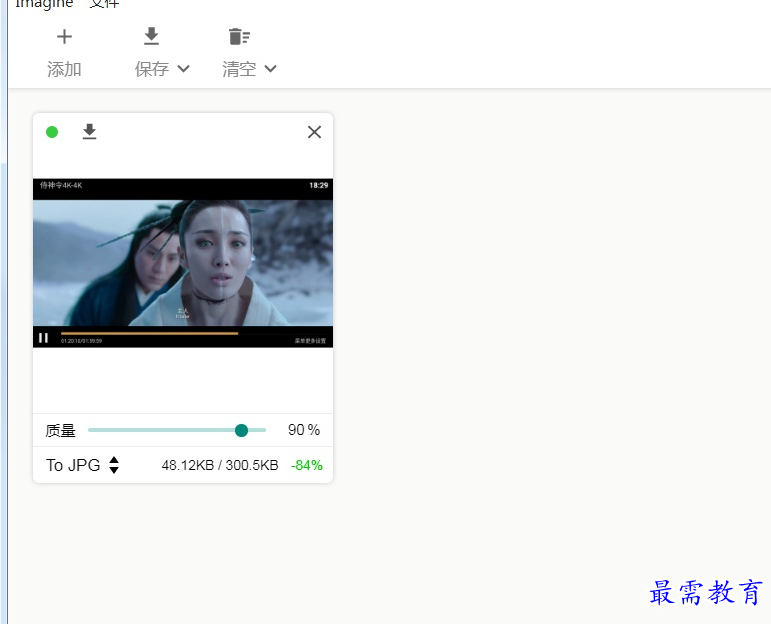Click the 质量 slider handle
This screenshot has height=624, width=771.
(x=241, y=430)
